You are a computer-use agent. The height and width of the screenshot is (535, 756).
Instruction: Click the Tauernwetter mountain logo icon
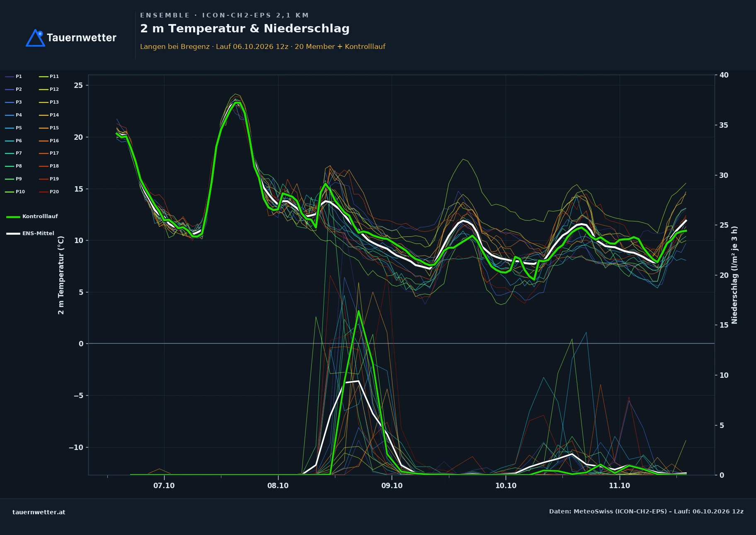click(x=35, y=38)
